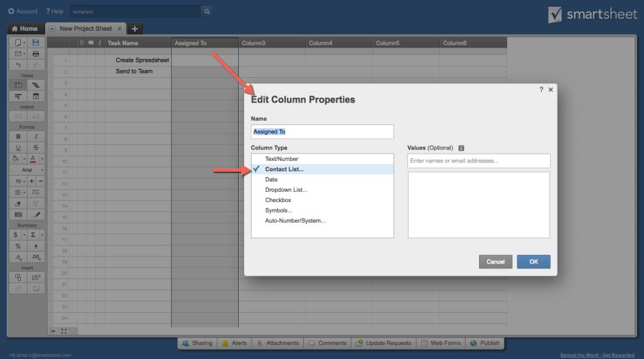Click increase decimal icon
The height and width of the screenshot is (359, 644).
36,257
